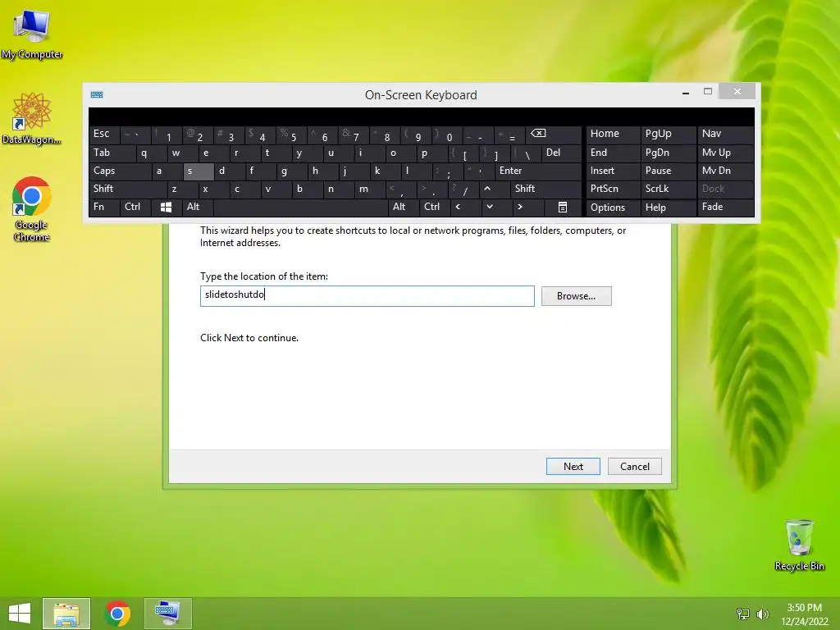The image size is (840, 630).
Task: Open the My Computer desktop icon
Action: 32,34
